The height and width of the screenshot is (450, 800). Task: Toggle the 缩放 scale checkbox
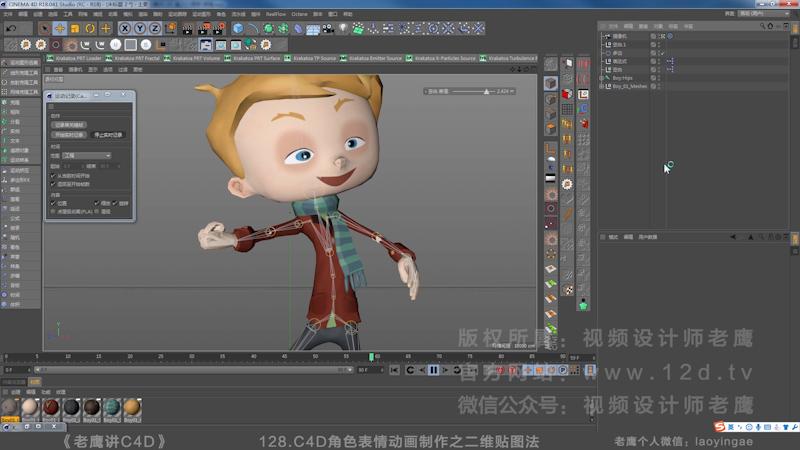[x=97, y=203]
